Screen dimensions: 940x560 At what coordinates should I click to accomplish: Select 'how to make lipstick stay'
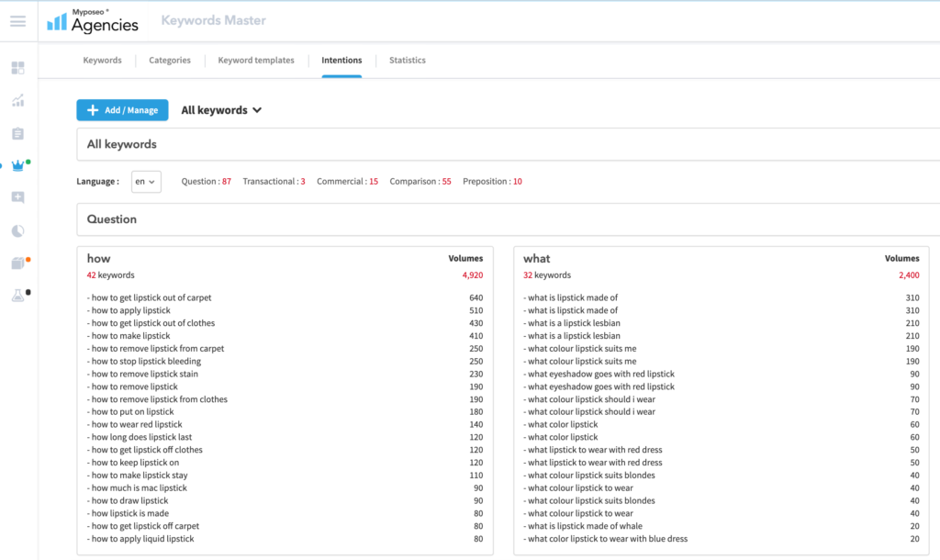point(138,475)
